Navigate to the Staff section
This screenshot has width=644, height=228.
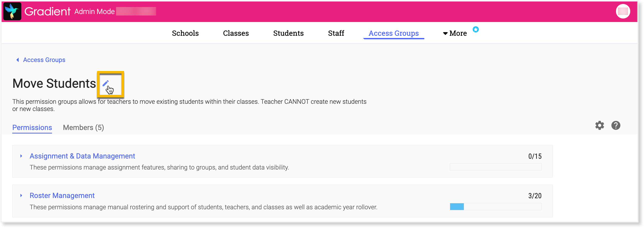click(336, 33)
